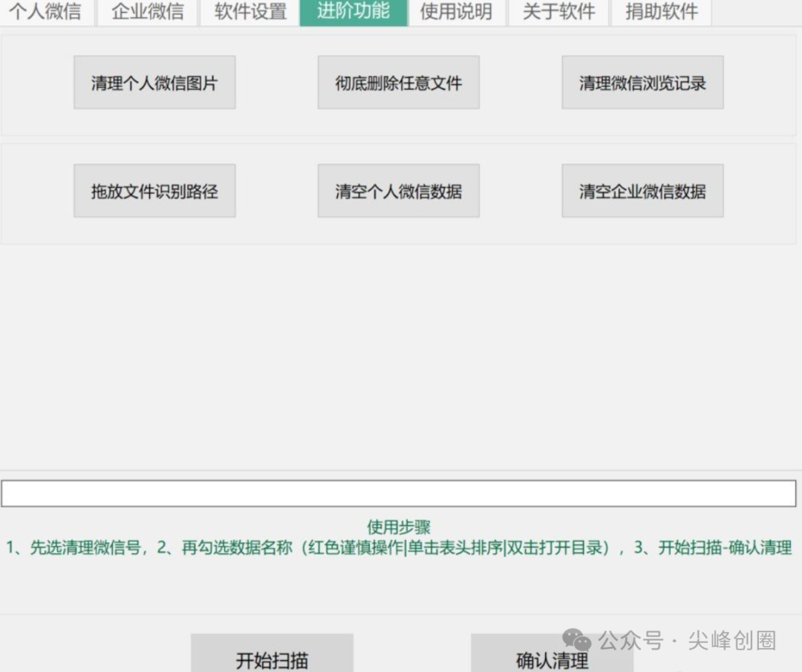This screenshot has width=802, height=672.
Task: Click the empty progress bar above 使用步骤
Action: pyautogui.click(x=399, y=494)
